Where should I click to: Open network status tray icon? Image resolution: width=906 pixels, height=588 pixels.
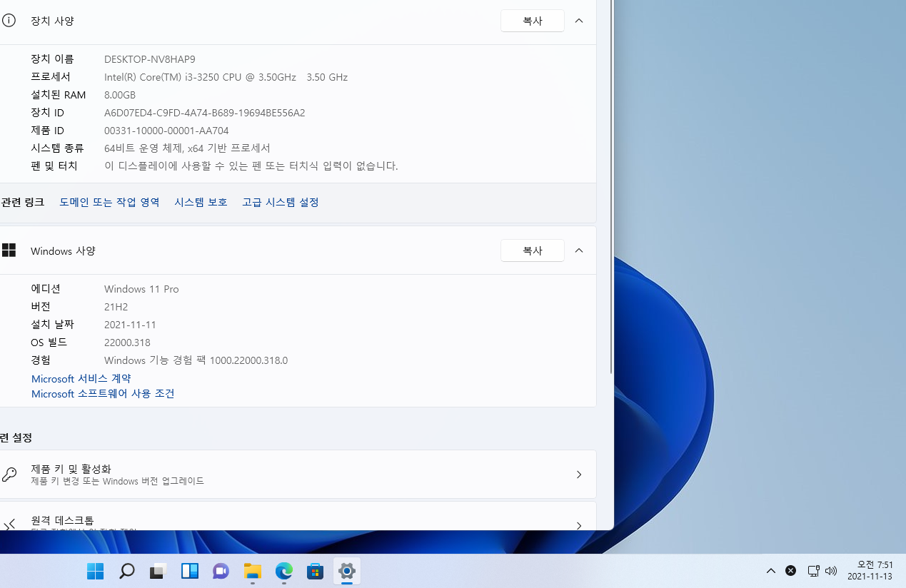[x=812, y=571]
